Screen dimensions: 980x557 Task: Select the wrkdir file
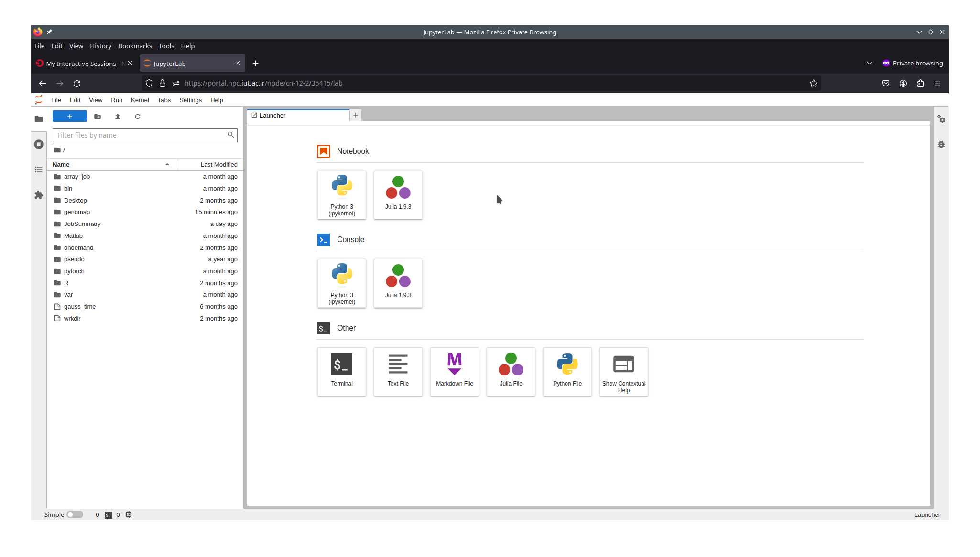(x=145, y=319)
